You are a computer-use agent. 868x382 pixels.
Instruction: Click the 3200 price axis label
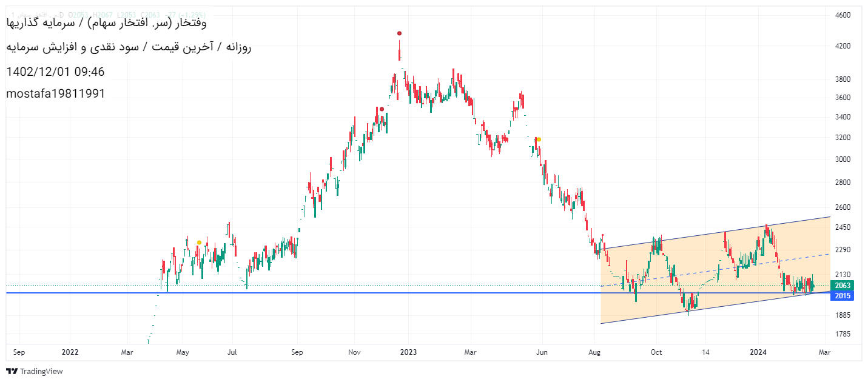[843, 138]
